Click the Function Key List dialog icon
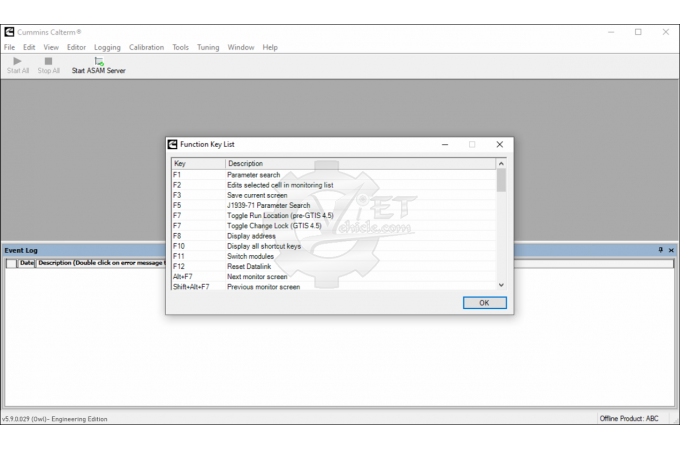Image resolution: width=680 pixels, height=450 pixels. click(173, 144)
